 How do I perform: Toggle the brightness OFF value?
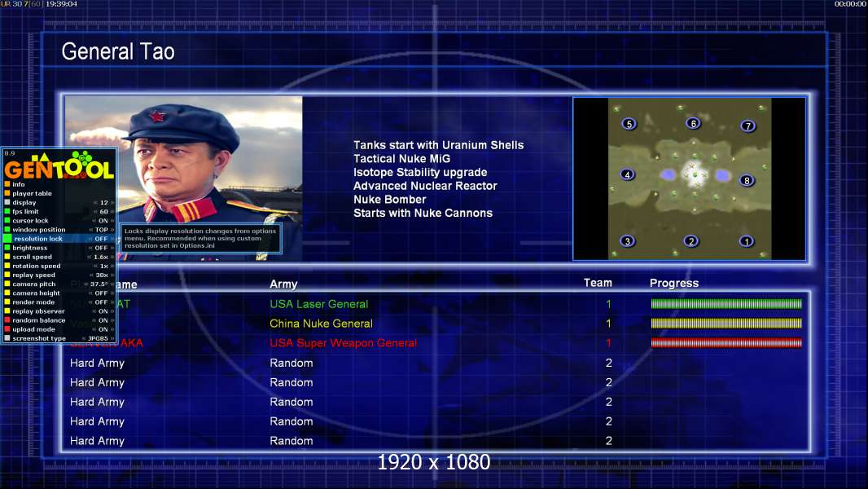101,248
